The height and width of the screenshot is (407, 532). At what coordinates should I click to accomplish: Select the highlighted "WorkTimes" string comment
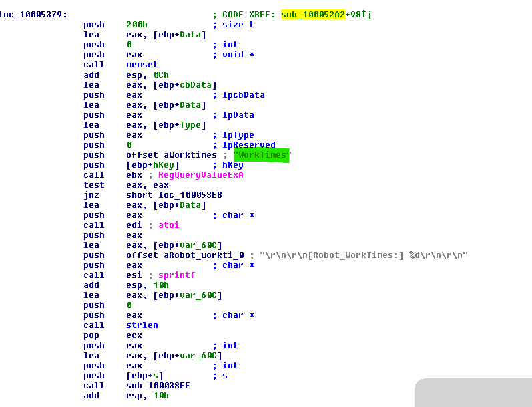point(266,155)
